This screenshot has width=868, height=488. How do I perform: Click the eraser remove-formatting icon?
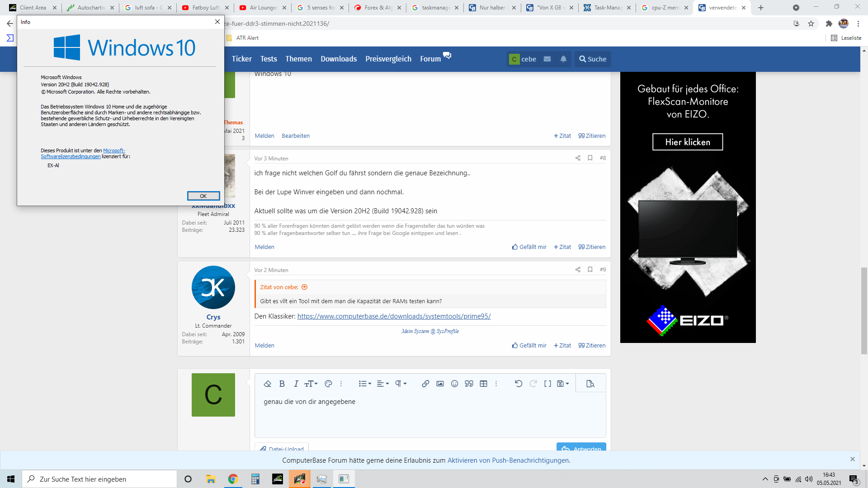tap(267, 384)
